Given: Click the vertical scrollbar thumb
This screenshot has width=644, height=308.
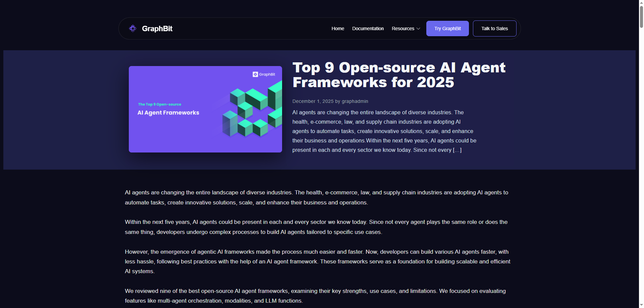Looking at the screenshot, I should coord(641,16).
